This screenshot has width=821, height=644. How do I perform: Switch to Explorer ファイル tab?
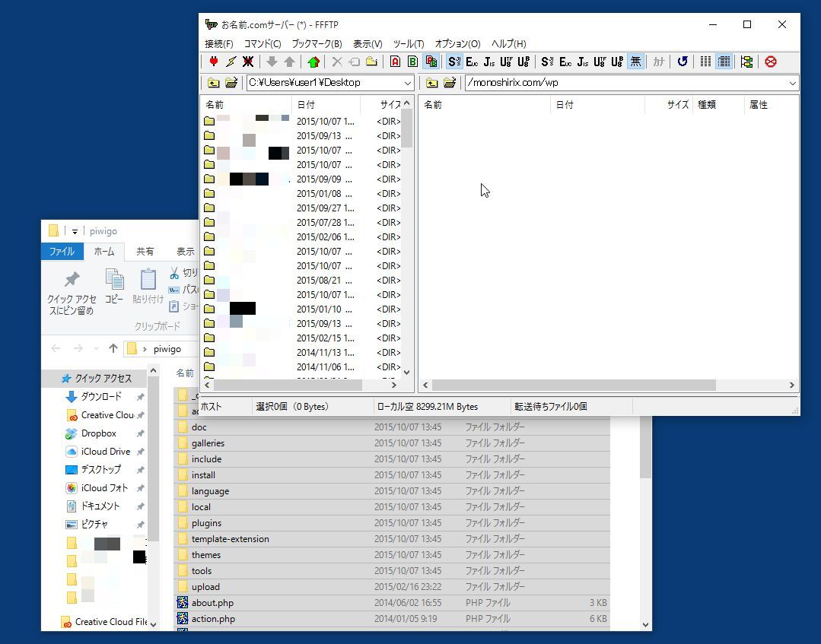(62, 252)
